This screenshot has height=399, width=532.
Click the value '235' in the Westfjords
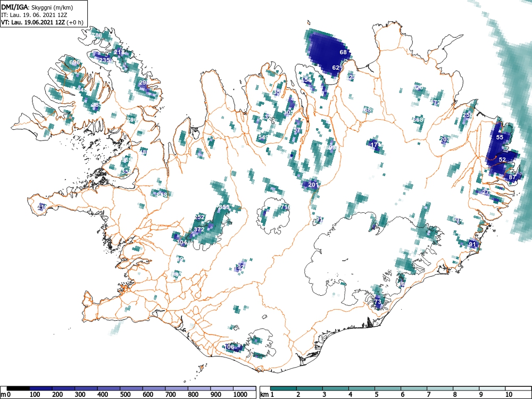coord(104,60)
